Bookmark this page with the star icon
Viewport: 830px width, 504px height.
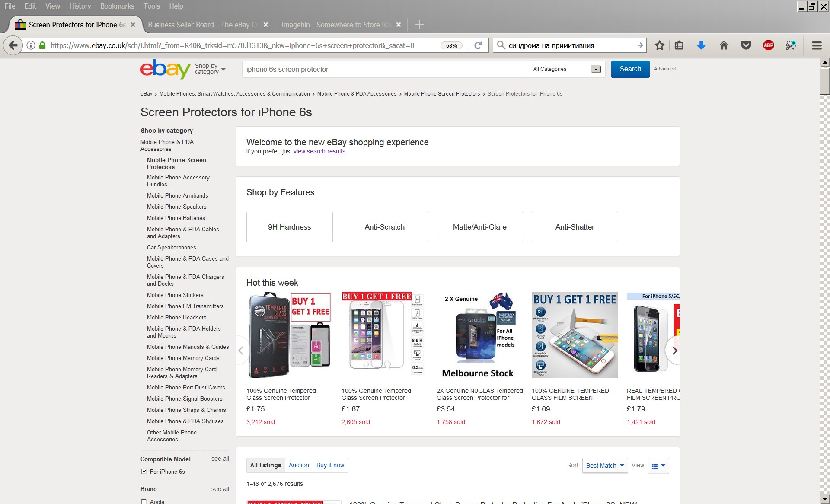[x=659, y=45]
